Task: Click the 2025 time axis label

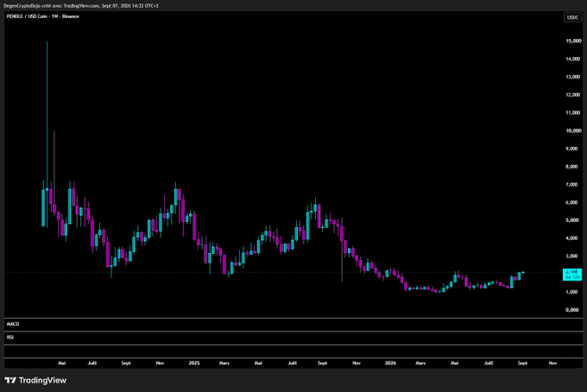Action: (x=194, y=363)
